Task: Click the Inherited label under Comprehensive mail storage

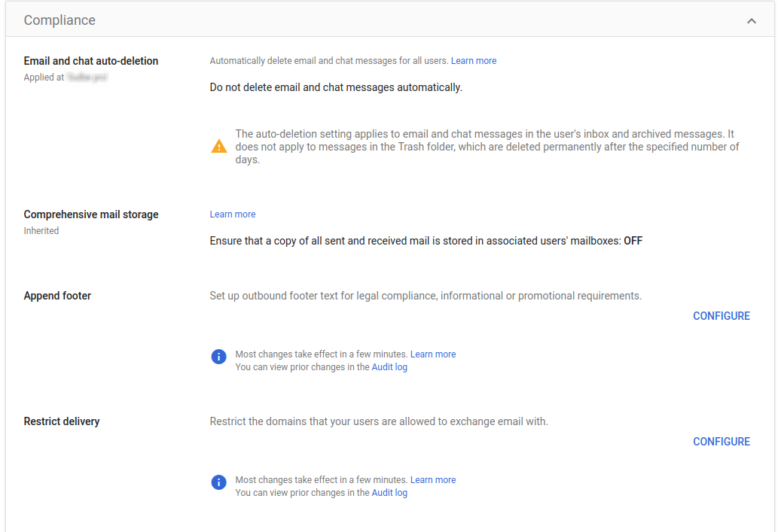Action: (41, 230)
